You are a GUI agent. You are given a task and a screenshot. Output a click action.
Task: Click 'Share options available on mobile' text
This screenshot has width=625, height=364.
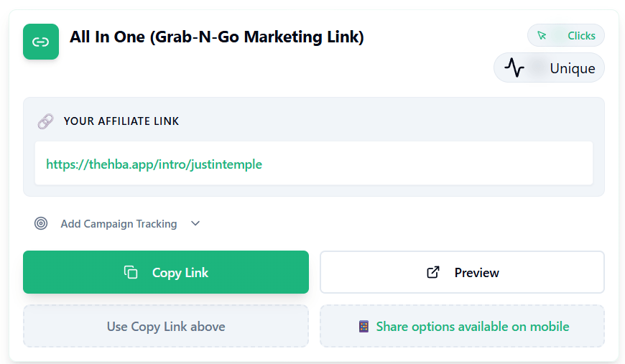click(x=472, y=327)
